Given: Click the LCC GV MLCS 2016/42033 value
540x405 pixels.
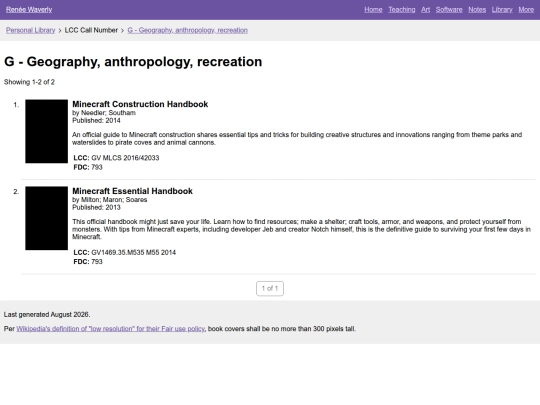Looking at the screenshot, I should click(x=125, y=158).
